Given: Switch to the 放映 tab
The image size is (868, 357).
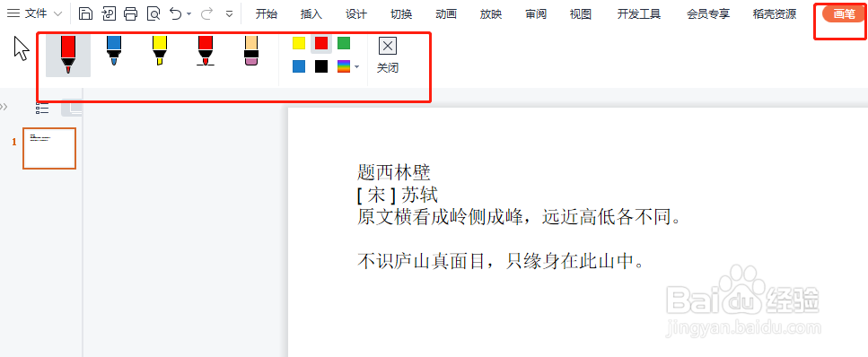Looking at the screenshot, I should (x=491, y=14).
